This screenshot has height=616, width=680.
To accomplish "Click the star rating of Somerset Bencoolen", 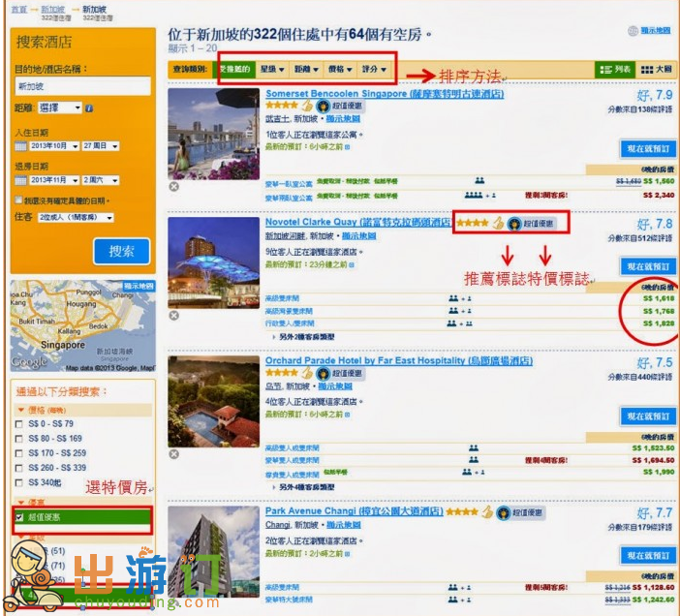I will [x=282, y=105].
